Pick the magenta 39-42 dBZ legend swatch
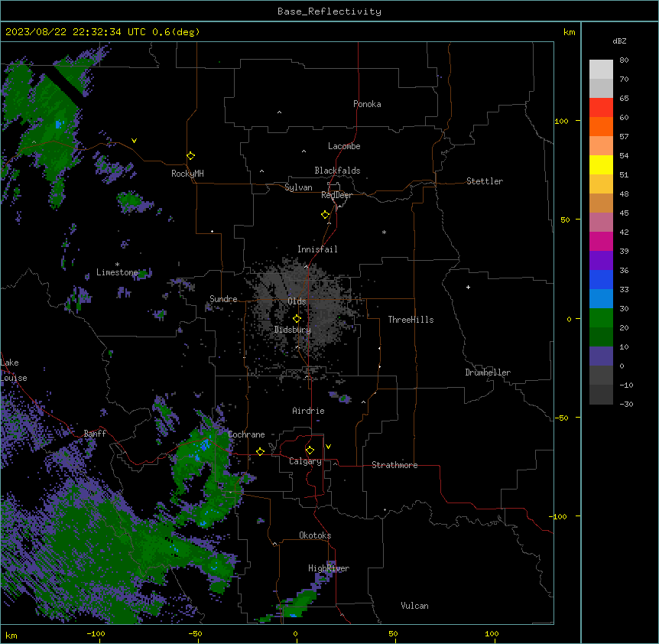This screenshot has width=659, height=644. (x=601, y=241)
